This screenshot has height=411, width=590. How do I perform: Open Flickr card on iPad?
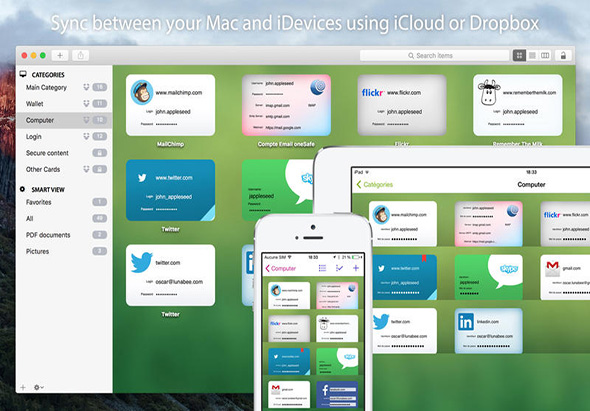[565, 224]
